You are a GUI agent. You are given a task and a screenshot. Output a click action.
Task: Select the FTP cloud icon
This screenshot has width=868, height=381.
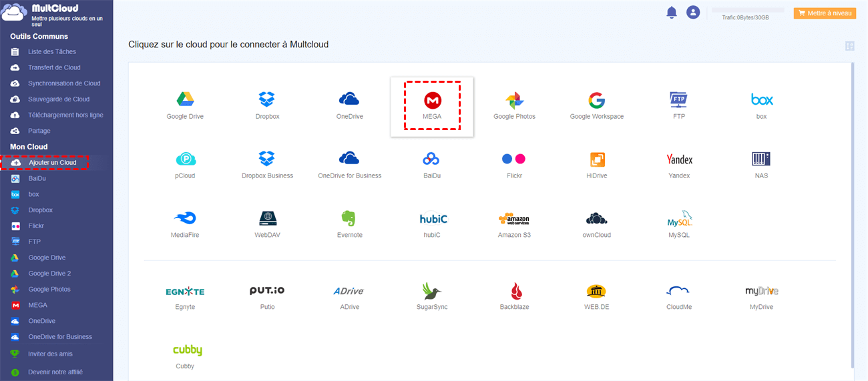click(678, 100)
